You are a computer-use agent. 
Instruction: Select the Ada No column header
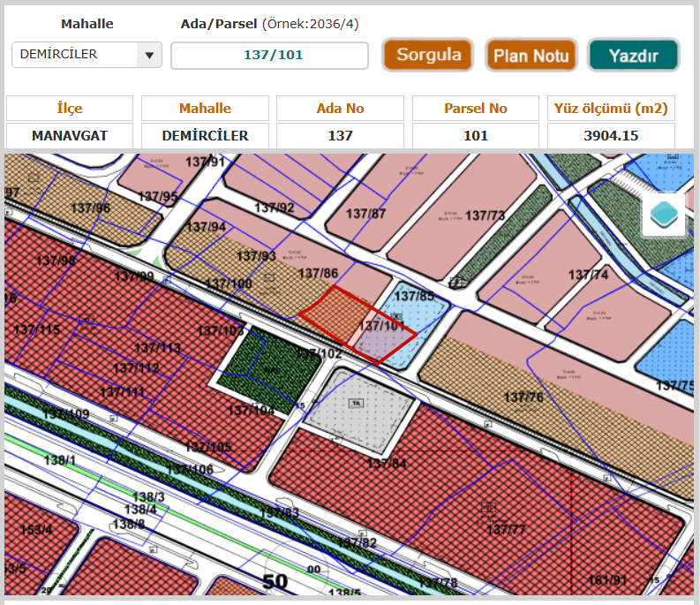(x=340, y=108)
